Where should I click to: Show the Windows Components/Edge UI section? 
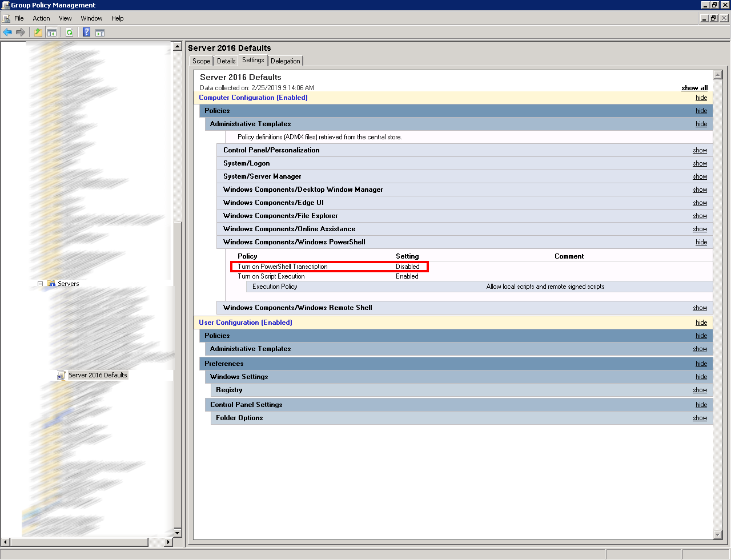pos(700,203)
